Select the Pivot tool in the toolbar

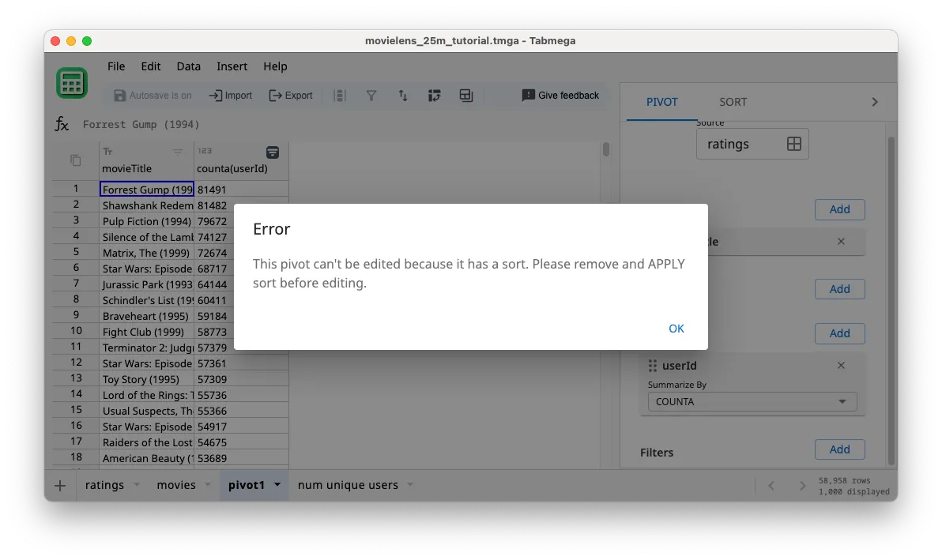435,95
